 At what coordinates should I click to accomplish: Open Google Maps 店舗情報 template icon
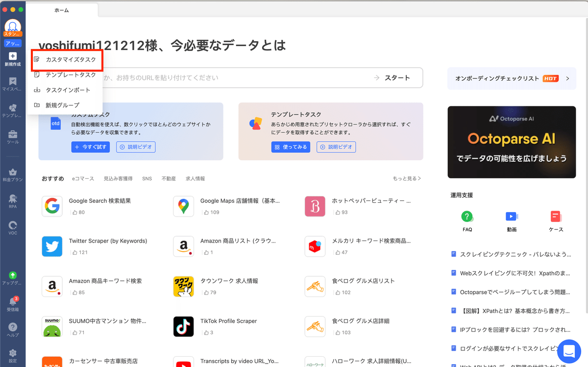pyautogui.click(x=183, y=206)
